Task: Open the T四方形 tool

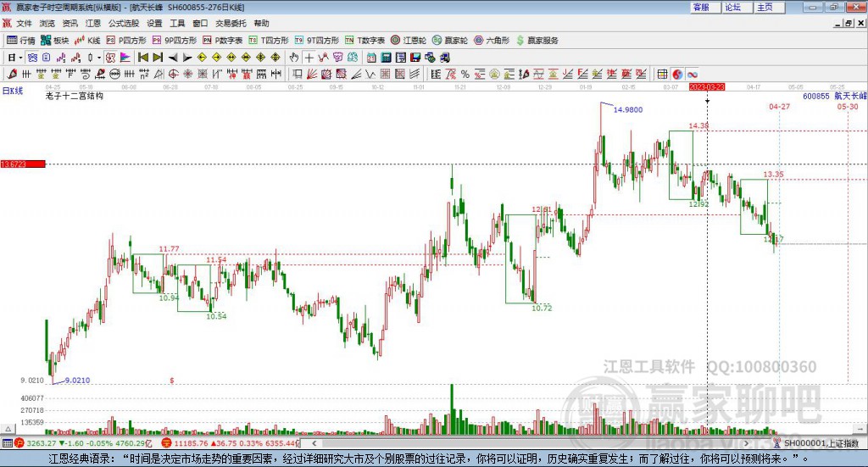Action: pos(269,41)
